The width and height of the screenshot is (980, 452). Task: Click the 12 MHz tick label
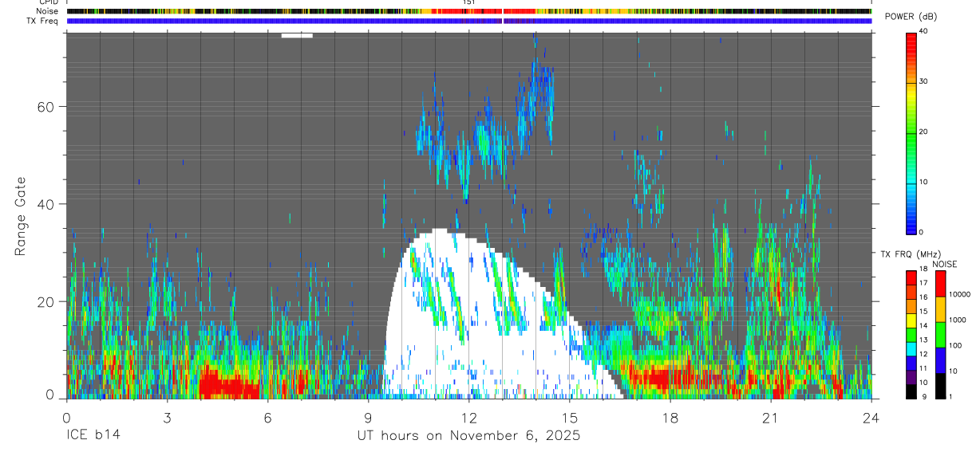923,354
